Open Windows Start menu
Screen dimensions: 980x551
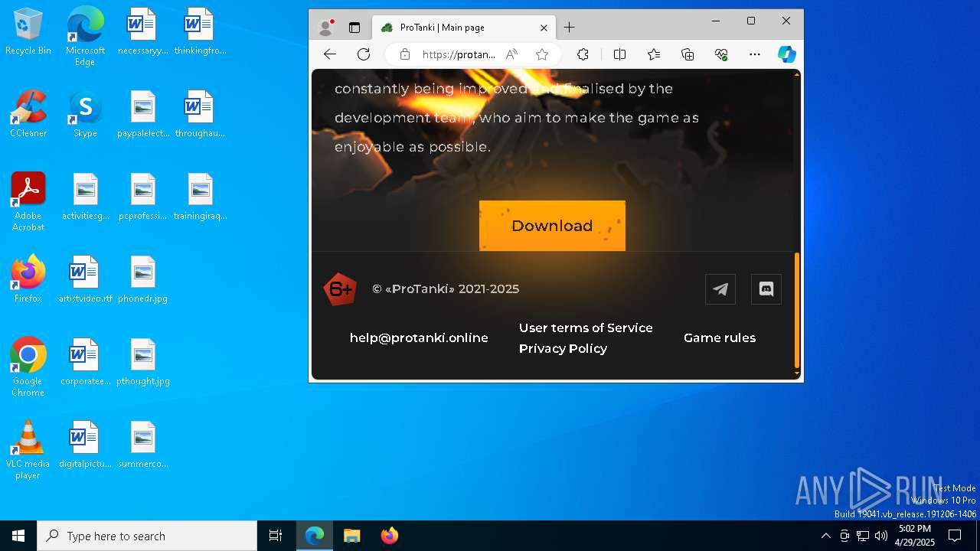coord(18,536)
